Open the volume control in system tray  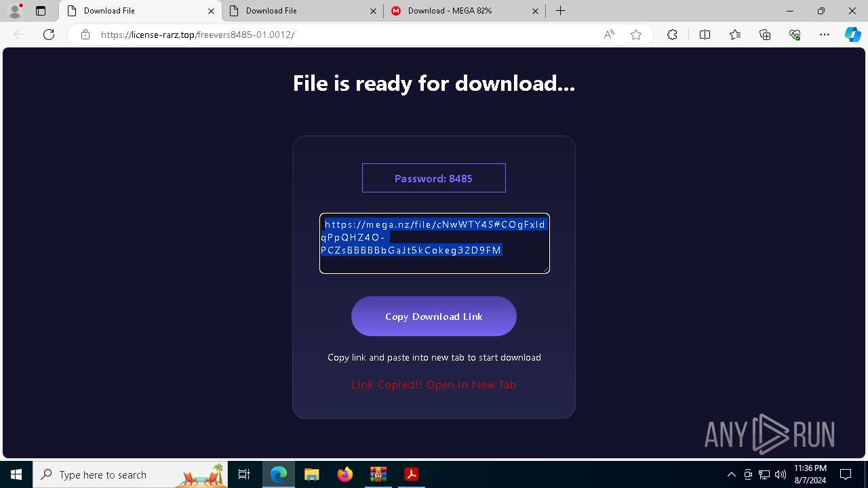point(781,474)
